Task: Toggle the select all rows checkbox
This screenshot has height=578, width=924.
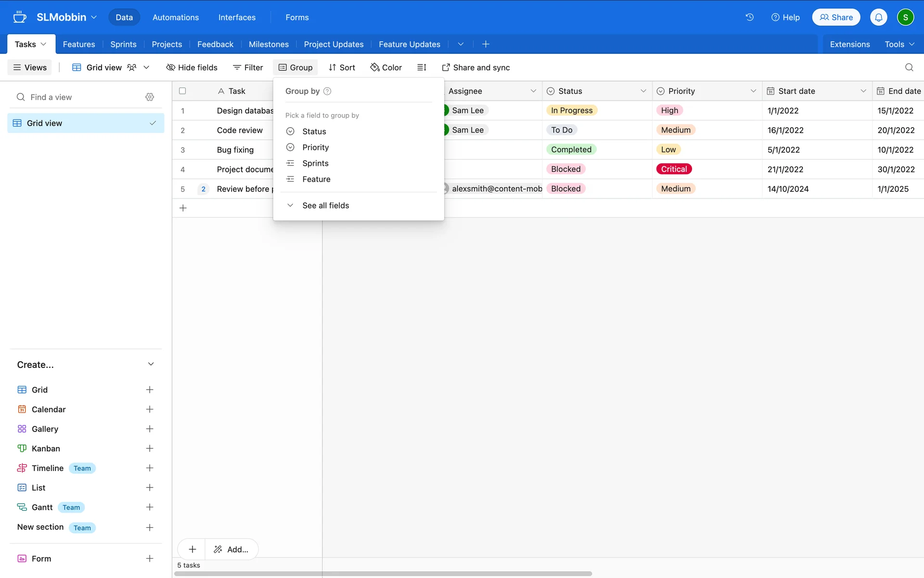Action: [x=182, y=91]
